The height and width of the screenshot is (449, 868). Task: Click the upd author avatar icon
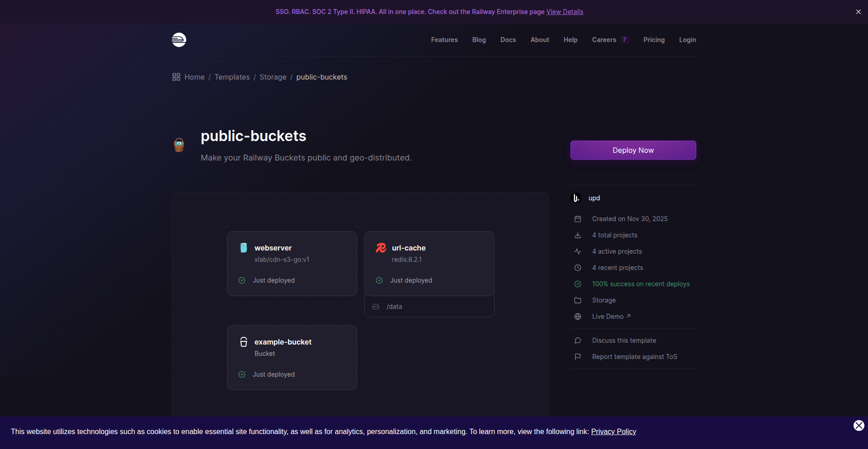pyautogui.click(x=576, y=198)
